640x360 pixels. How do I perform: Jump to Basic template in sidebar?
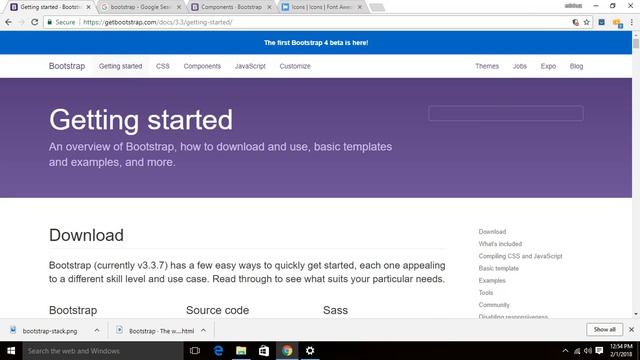(x=498, y=268)
